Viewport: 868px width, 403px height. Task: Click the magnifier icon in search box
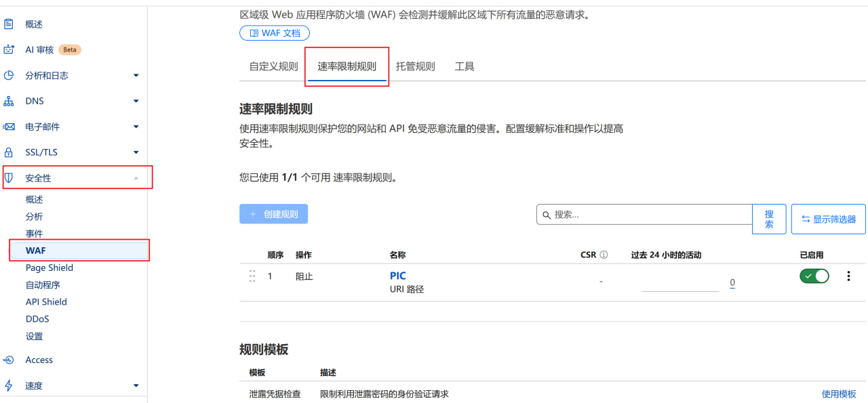547,215
